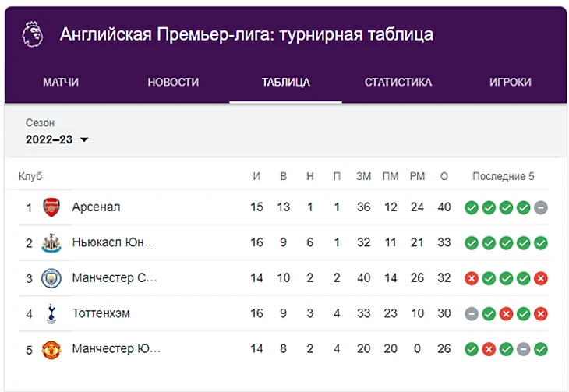Click the Arsenal club crest
Screen dimensions: 569x392
[x=51, y=207]
